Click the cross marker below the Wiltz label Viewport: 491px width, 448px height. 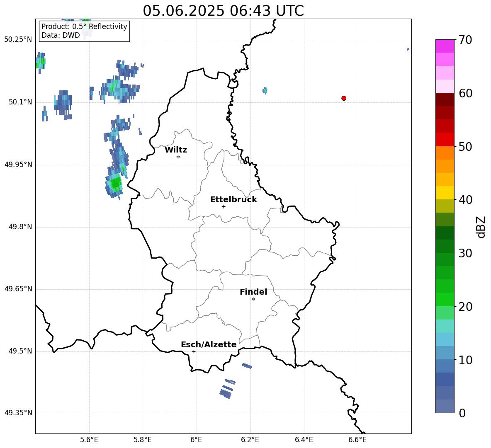[x=178, y=157]
